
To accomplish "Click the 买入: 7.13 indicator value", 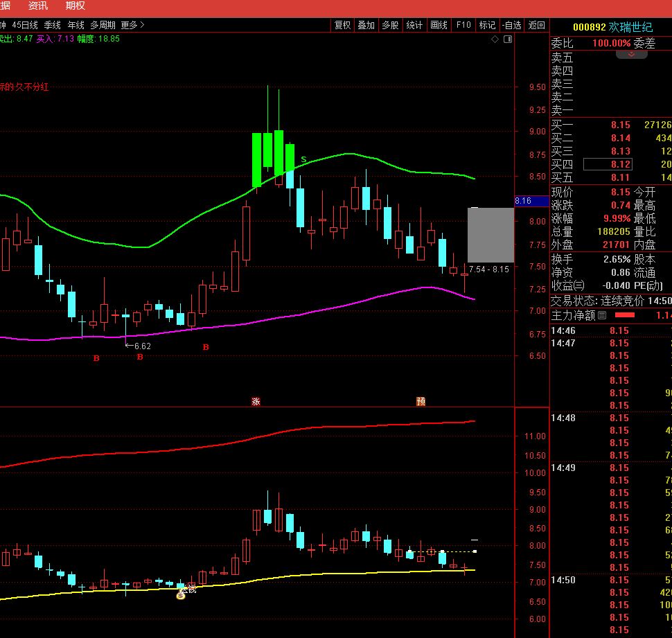I will (x=55, y=39).
